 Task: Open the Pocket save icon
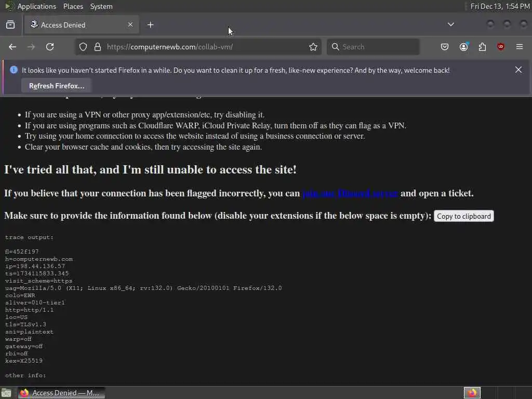(x=445, y=47)
